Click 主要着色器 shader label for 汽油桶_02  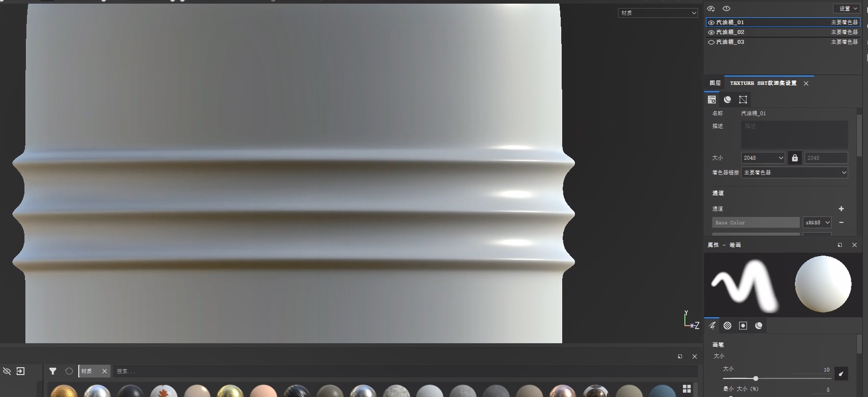tap(844, 32)
